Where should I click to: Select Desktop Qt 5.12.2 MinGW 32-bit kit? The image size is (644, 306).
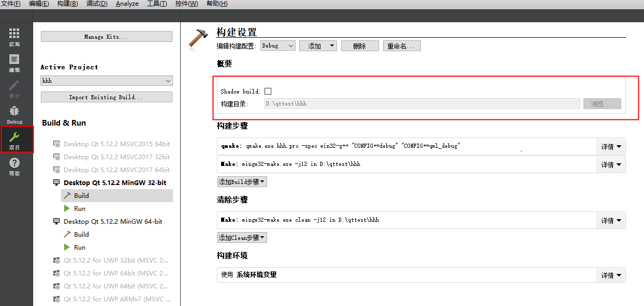tap(115, 183)
